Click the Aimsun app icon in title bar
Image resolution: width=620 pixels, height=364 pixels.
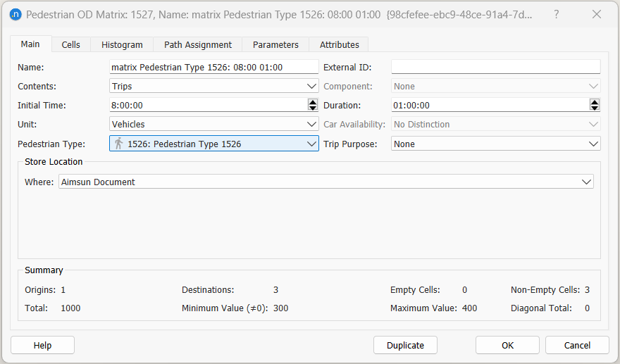pos(15,14)
